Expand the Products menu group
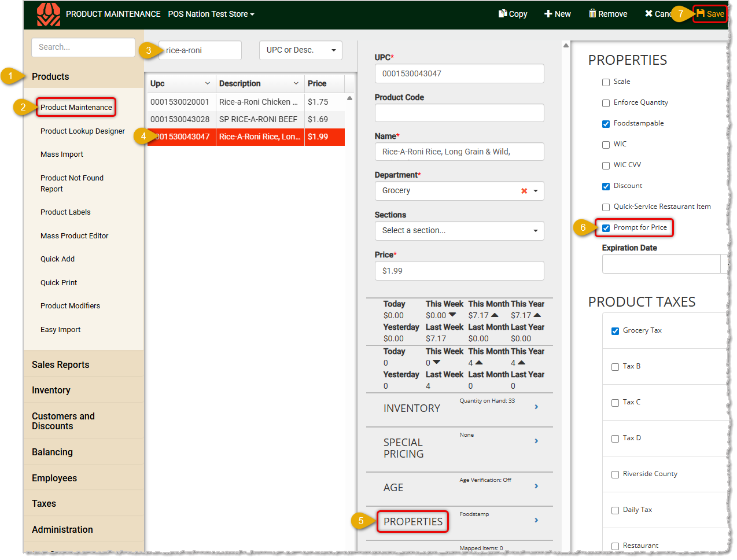The width and height of the screenshot is (737, 560). (50, 76)
